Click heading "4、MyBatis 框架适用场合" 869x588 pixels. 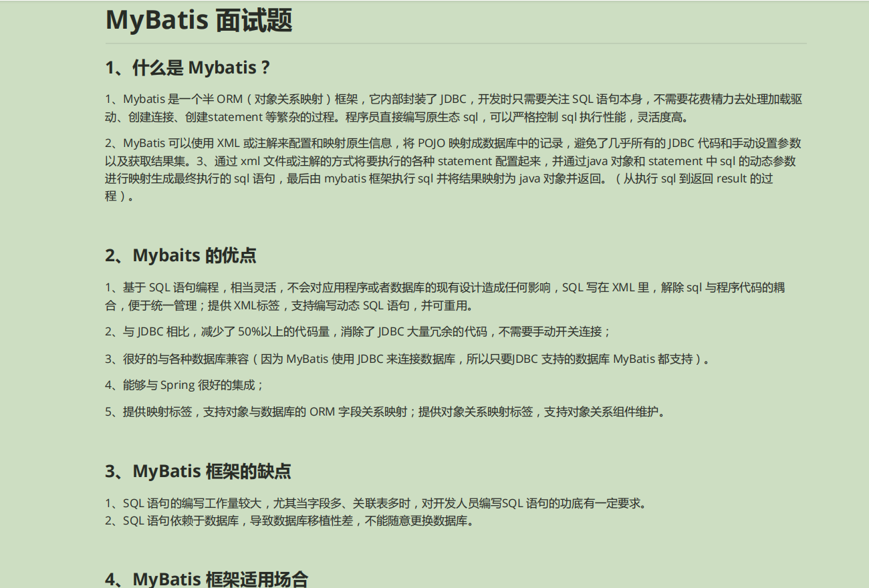pos(207,579)
